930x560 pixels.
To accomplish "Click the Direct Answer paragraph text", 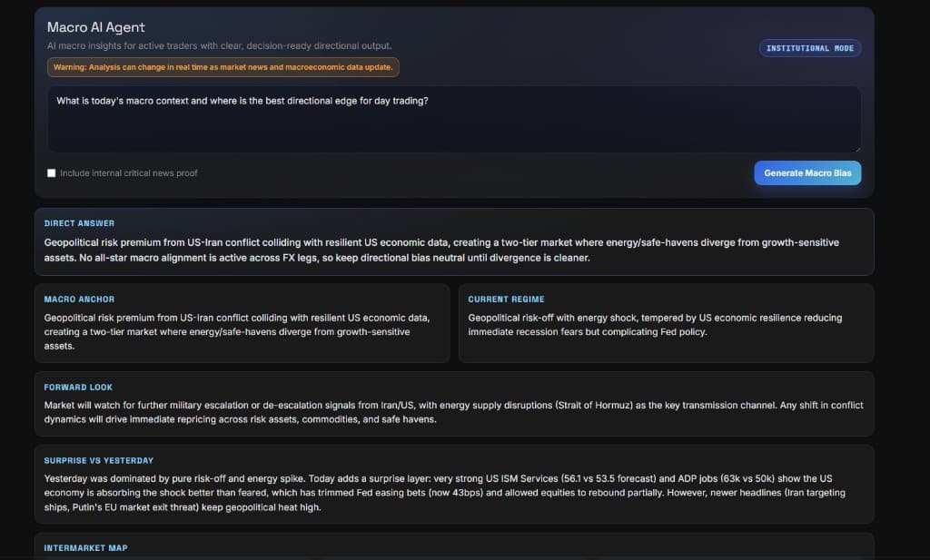I will tap(441, 251).
